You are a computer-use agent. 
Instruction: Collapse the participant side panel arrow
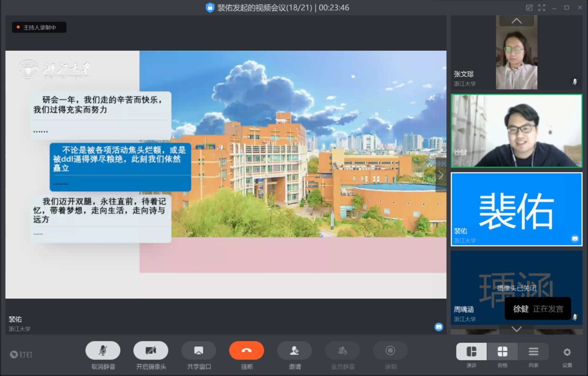[441, 175]
